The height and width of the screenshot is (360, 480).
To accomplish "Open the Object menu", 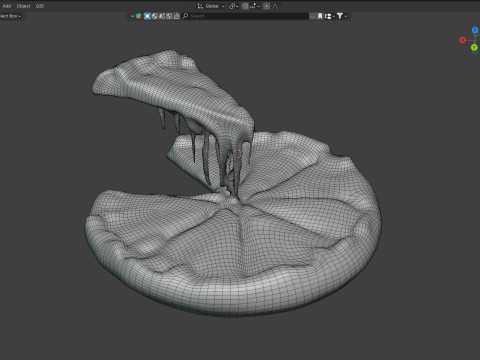I will point(23,6).
